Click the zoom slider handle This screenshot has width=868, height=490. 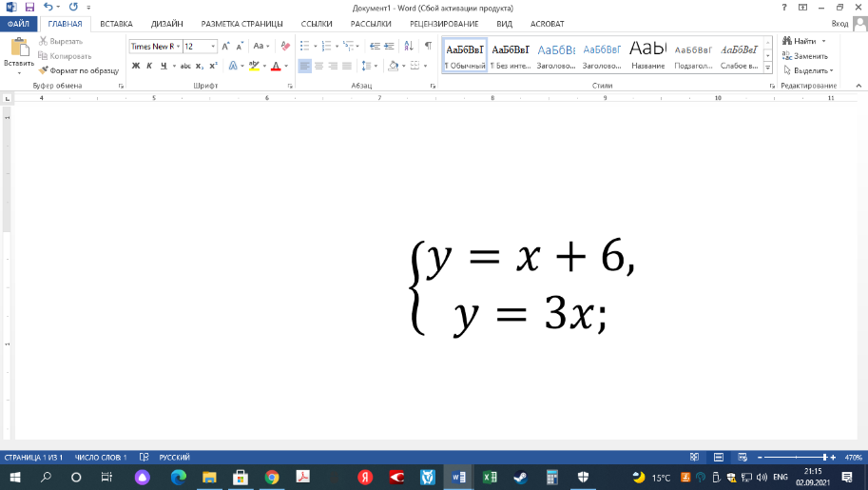tap(825, 458)
